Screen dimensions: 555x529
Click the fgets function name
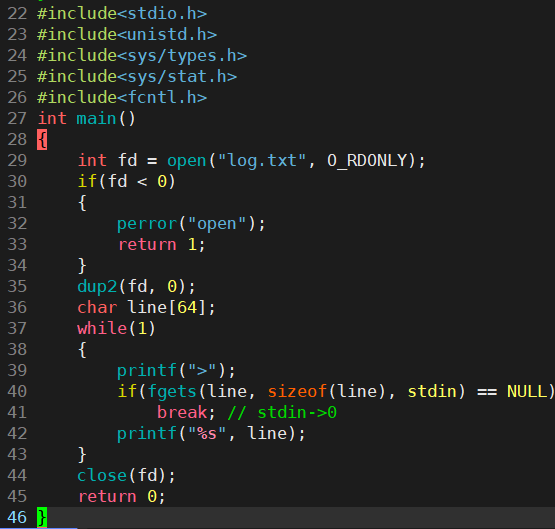(x=172, y=392)
